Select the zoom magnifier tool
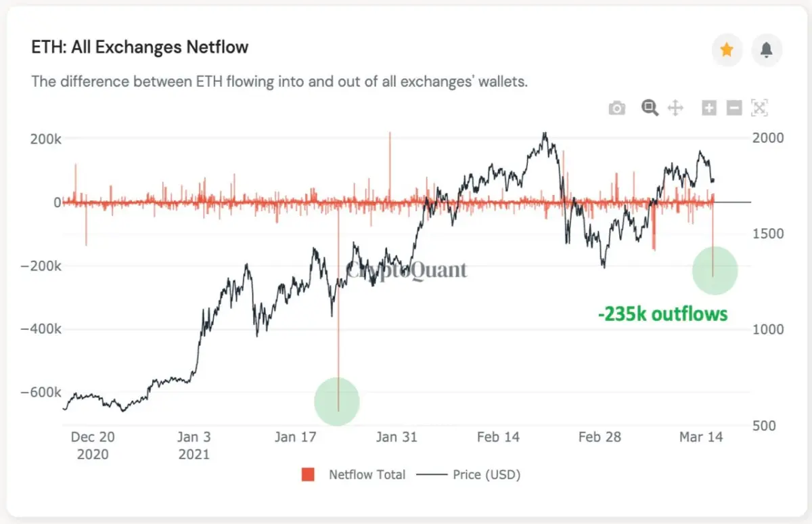The width and height of the screenshot is (812, 524). [x=650, y=108]
